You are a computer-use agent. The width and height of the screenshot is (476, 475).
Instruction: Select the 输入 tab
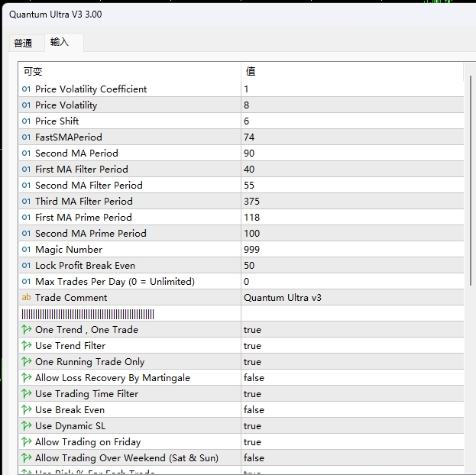tap(60, 43)
